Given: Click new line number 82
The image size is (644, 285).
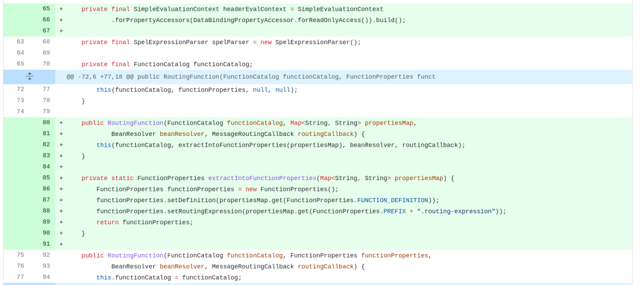Looking at the screenshot, I should 46,145.
